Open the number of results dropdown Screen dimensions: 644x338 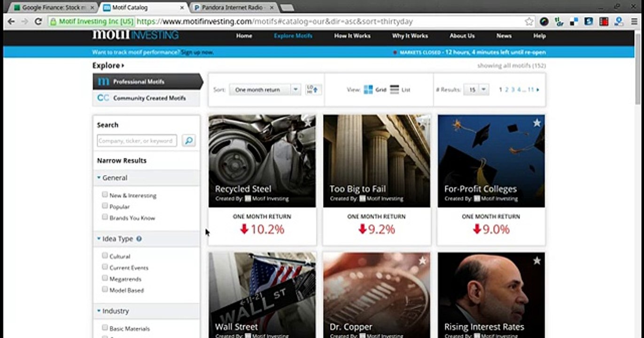click(x=476, y=89)
